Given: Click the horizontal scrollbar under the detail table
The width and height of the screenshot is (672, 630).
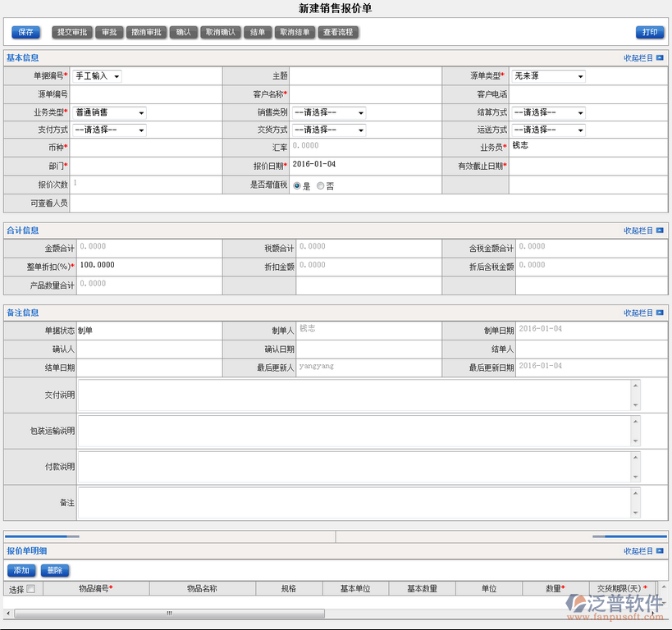Looking at the screenshot, I should click(169, 614).
